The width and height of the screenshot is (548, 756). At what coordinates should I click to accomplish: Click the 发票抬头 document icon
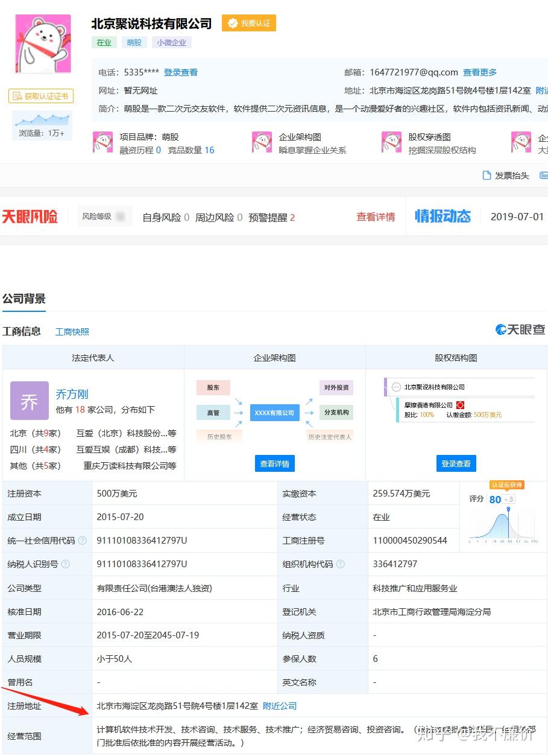pyautogui.click(x=487, y=176)
